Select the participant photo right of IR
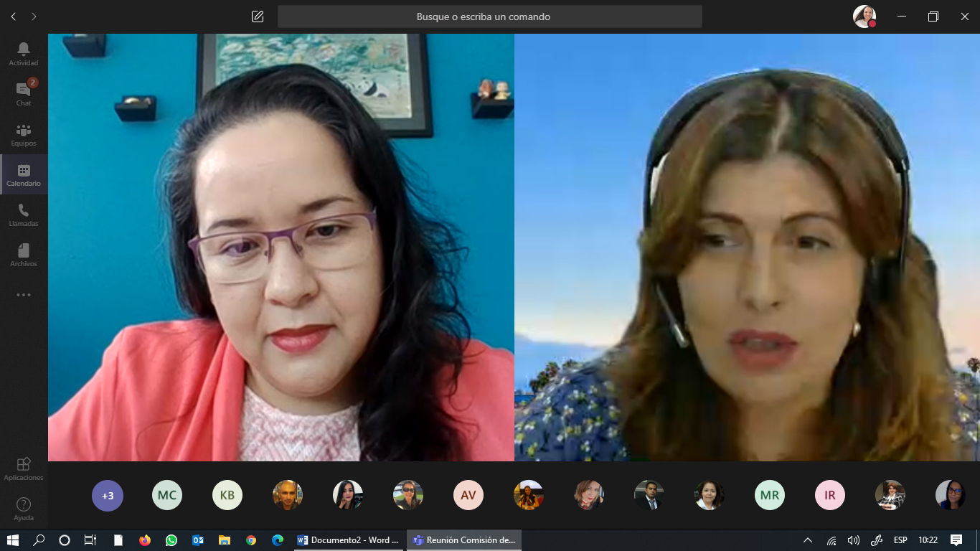This screenshot has height=551, width=980. click(x=890, y=495)
